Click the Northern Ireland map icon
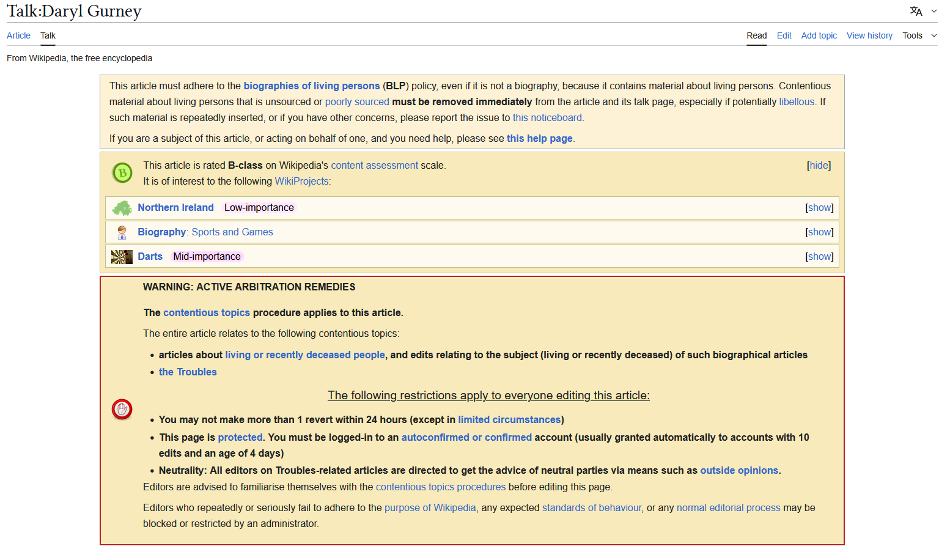Viewport: 950px width, 560px height. [122, 208]
